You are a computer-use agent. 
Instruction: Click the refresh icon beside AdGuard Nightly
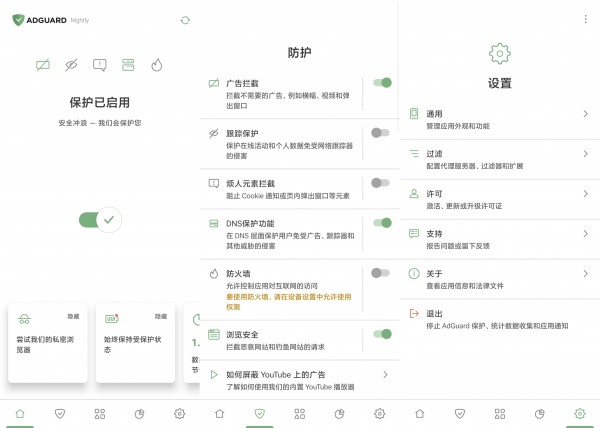click(185, 20)
